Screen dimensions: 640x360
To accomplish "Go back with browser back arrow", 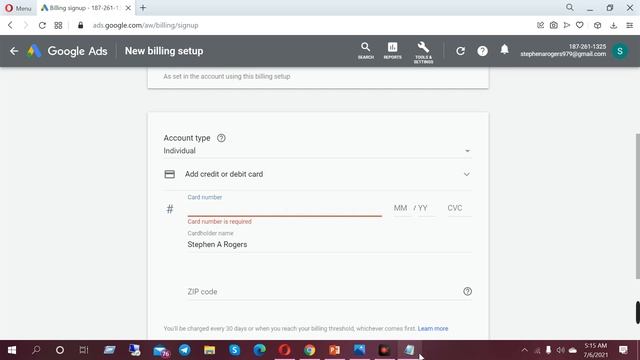I will (x=11, y=25).
